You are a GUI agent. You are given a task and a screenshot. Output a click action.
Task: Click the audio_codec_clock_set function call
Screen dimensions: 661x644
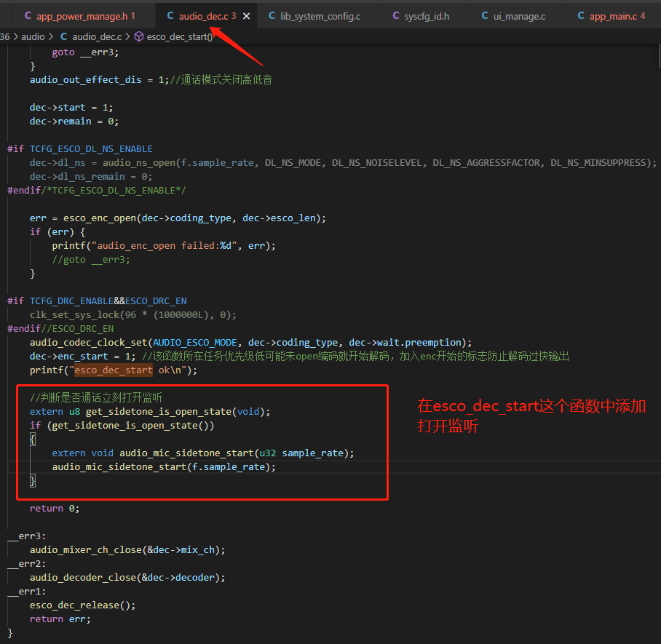[x=88, y=342]
